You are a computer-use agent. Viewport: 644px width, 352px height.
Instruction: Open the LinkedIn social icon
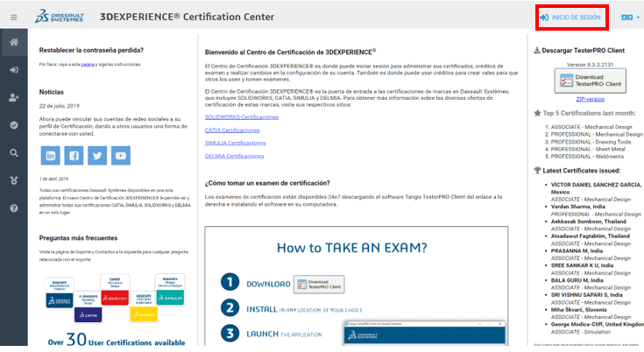(x=51, y=156)
